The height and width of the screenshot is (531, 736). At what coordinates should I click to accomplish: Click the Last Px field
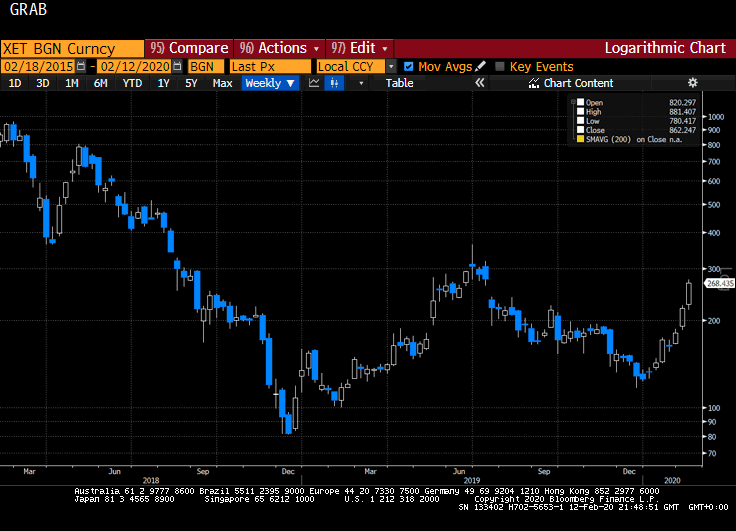click(x=270, y=67)
